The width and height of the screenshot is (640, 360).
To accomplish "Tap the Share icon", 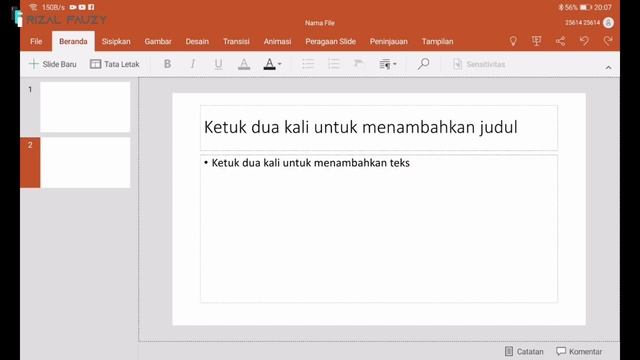I will click(x=560, y=41).
